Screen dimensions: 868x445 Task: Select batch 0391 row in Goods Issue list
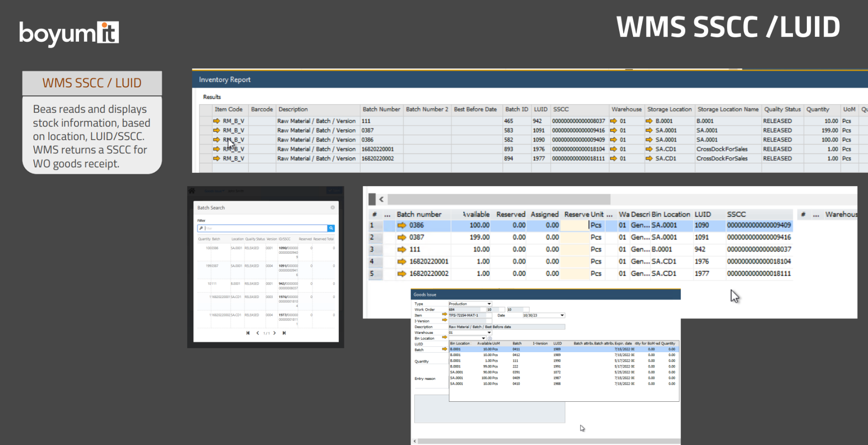[564, 372]
